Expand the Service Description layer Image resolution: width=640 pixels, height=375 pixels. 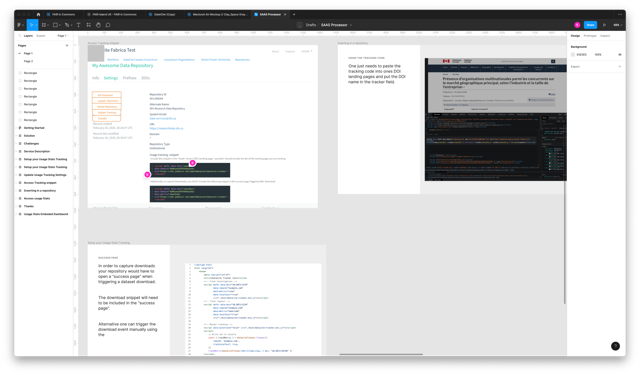tap(17, 151)
